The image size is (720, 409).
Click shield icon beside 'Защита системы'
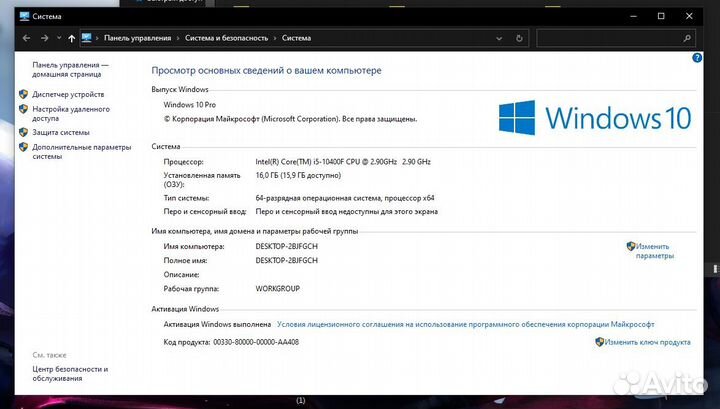coord(23,132)
